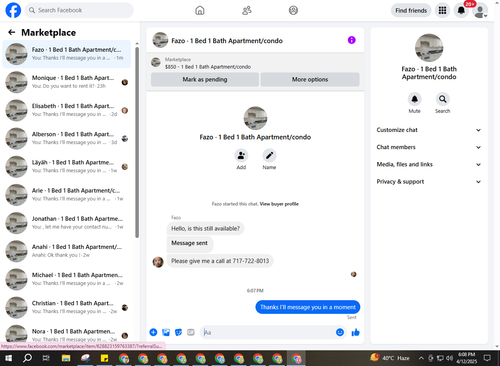
Task: Click the 'Please give me a call' message
Action: tap(220, 261)
